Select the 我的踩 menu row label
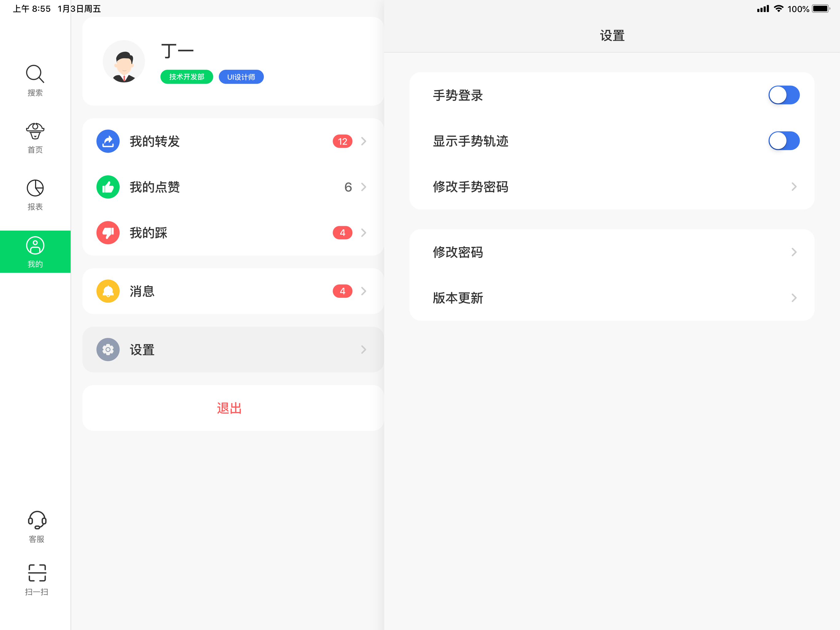Image resolution: width=840 pixels, height=630 pixels. (x=149, y=233)
